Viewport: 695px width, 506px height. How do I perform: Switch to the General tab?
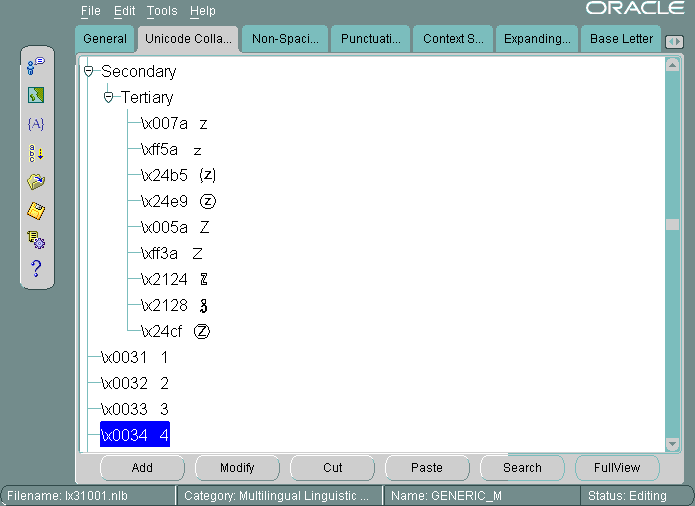tap(105, 39)
